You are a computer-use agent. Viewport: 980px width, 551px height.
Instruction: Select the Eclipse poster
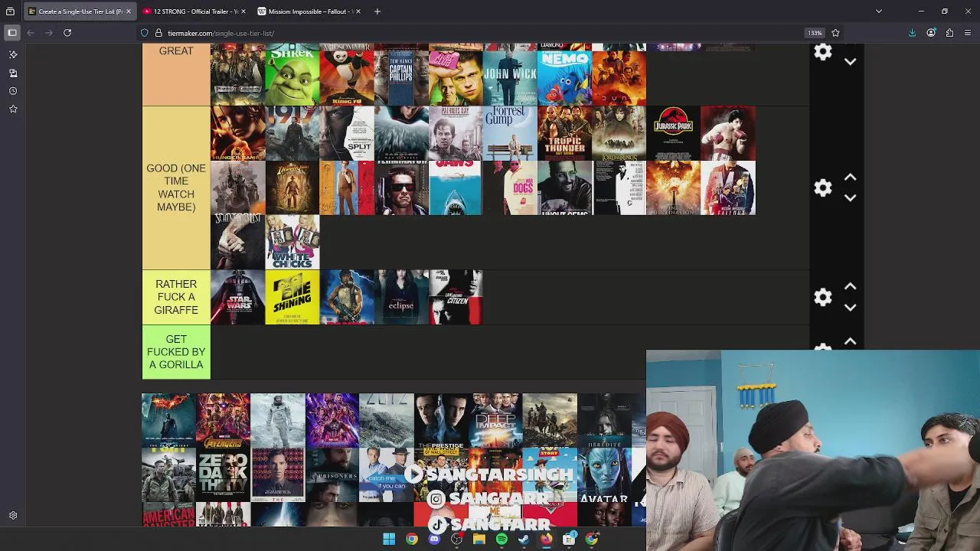(x=401, y=297)
